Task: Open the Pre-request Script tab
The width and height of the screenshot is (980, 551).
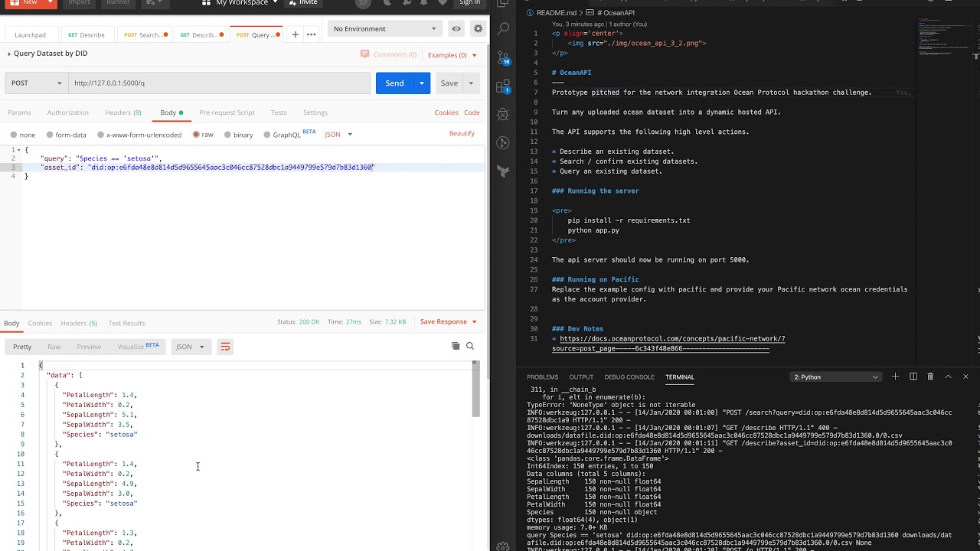Action: [x=227, y=112]
